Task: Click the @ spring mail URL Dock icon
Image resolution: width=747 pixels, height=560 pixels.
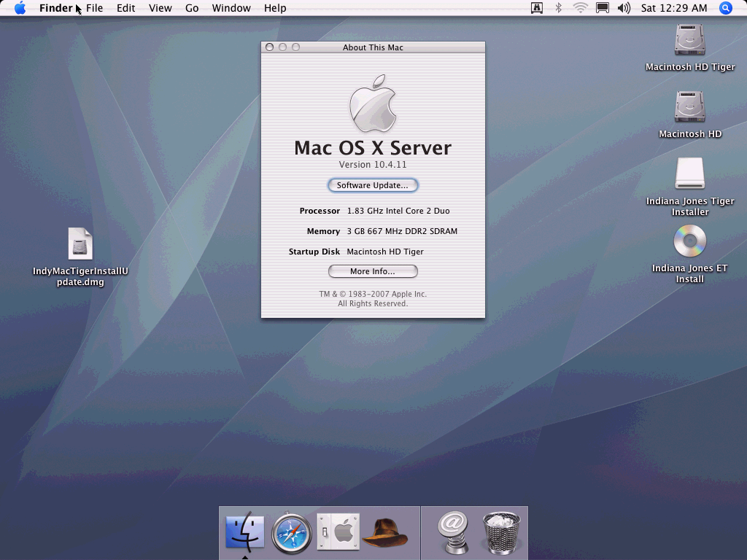Action: click(x=453, y=532)
